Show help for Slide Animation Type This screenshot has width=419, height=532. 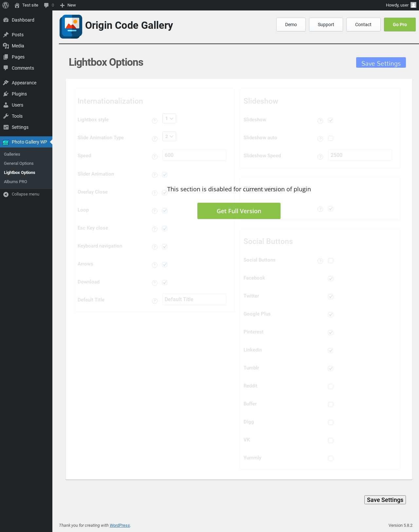155,139
